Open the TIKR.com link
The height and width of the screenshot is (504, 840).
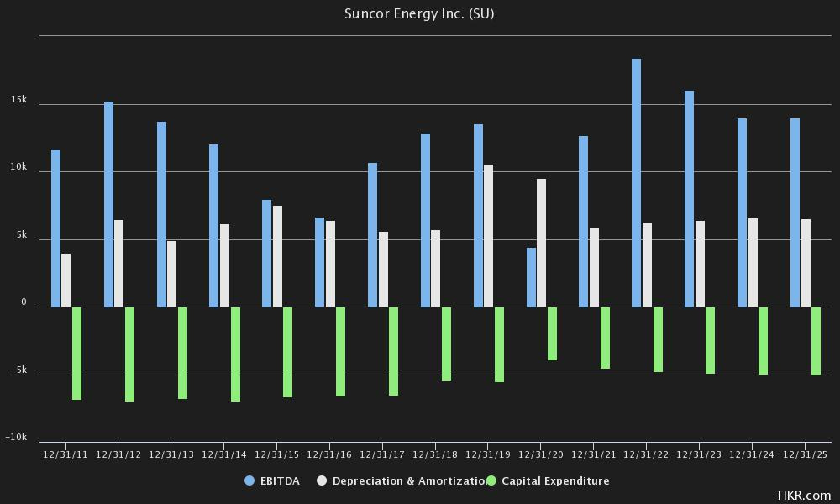point(803,496)
